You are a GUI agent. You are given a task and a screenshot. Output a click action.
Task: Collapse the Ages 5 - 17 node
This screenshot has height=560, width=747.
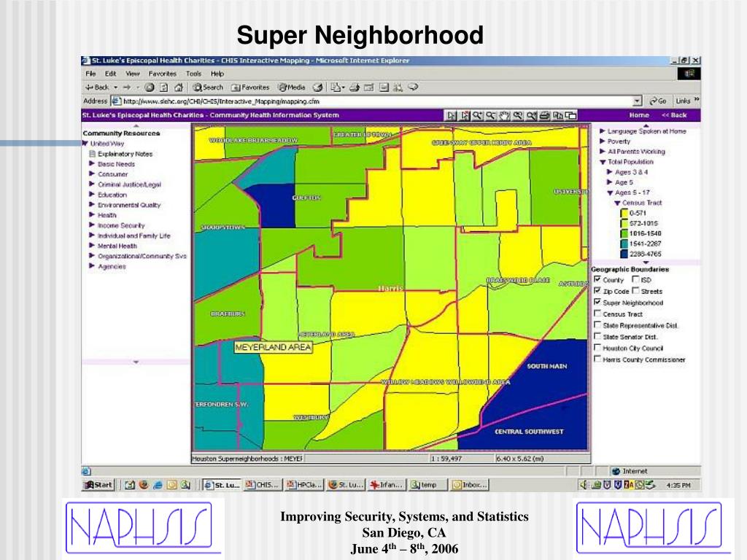click(610, 192)
